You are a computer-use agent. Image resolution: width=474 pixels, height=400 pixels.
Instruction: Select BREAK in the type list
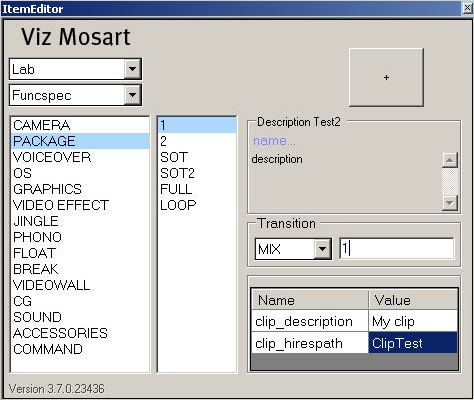pos(80,269)
